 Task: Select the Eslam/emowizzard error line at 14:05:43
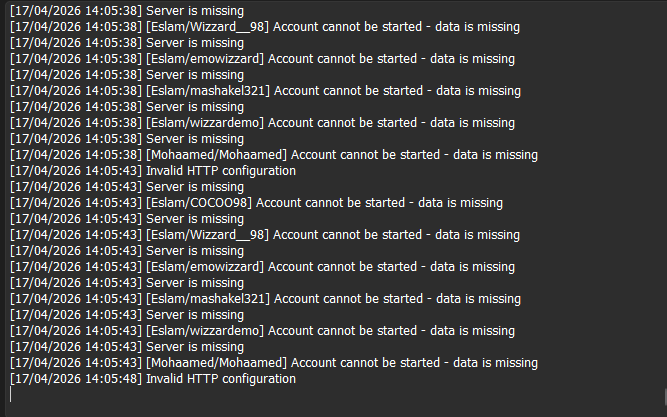click(x=262, y=267)
